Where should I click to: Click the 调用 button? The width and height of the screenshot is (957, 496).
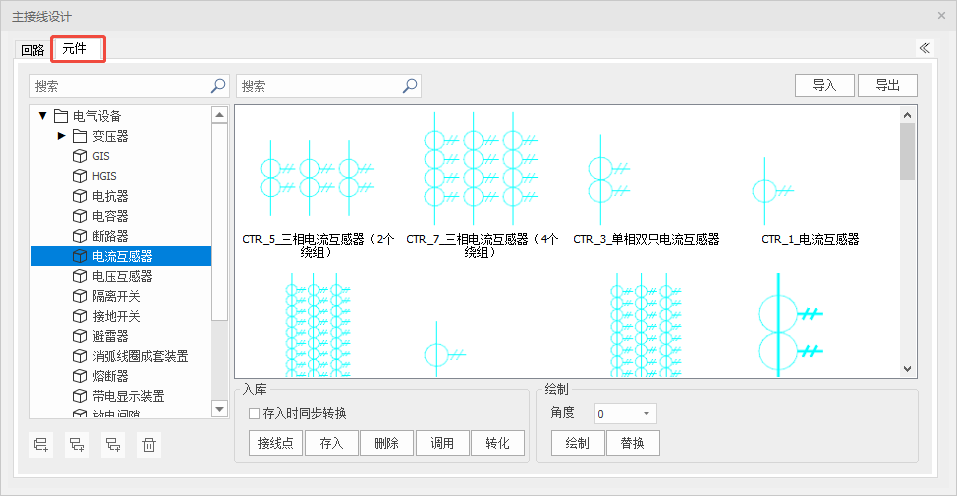point(442,443)
